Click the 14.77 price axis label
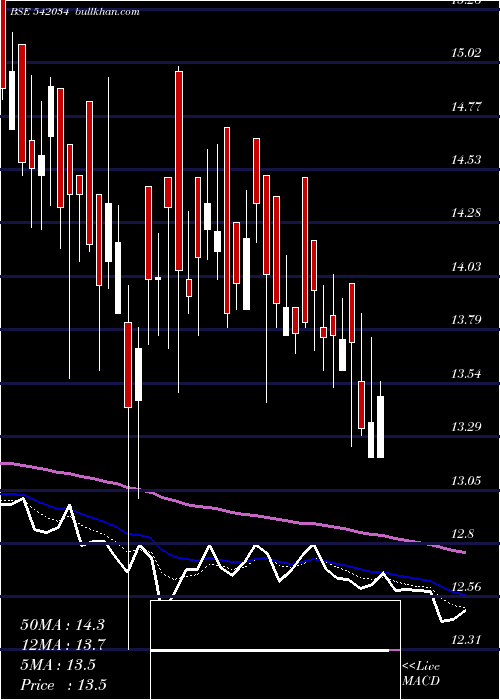This screenshot has width=500, height=700. tap(467, 106)
